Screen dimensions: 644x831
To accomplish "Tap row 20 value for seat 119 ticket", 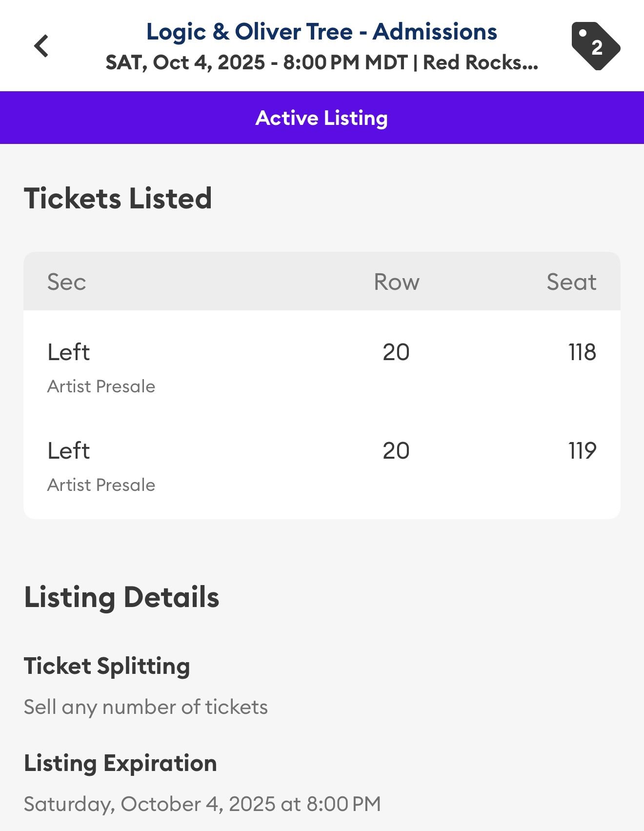I will pyautogui.click(x=396, y=451).
